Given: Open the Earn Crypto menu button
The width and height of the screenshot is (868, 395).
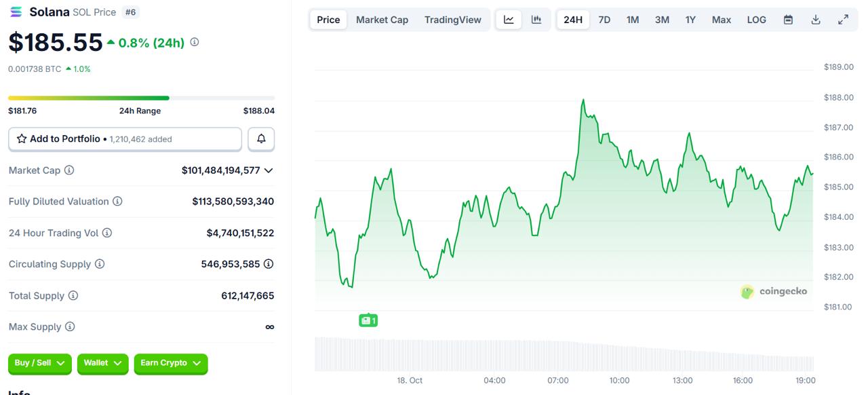Looking at the screenshot, I should [170, 363].
